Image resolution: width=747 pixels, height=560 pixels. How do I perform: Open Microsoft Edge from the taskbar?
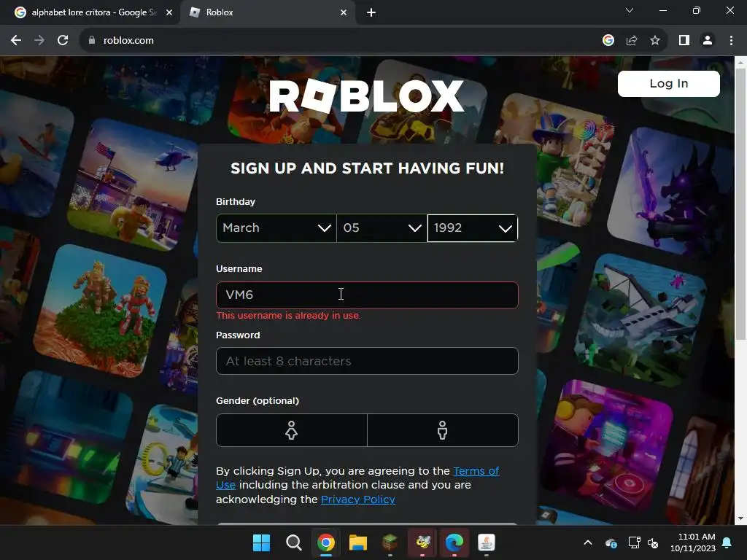point(454,542)
